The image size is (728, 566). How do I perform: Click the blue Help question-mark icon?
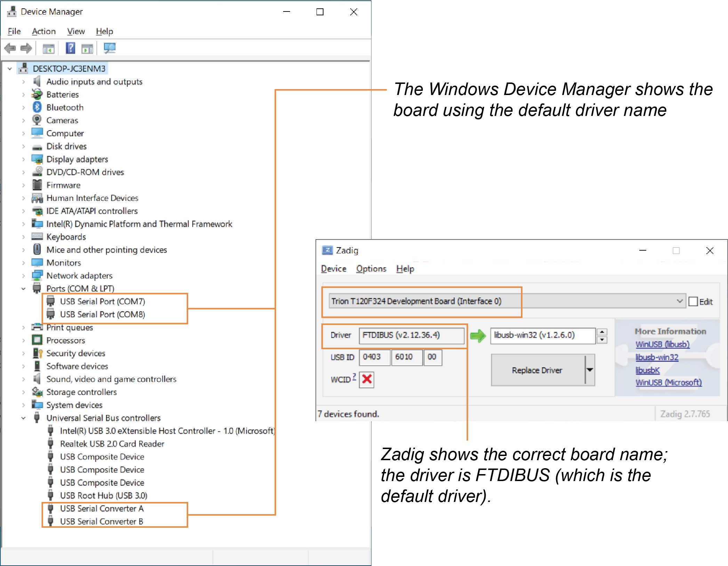click(x=70, y=48)
